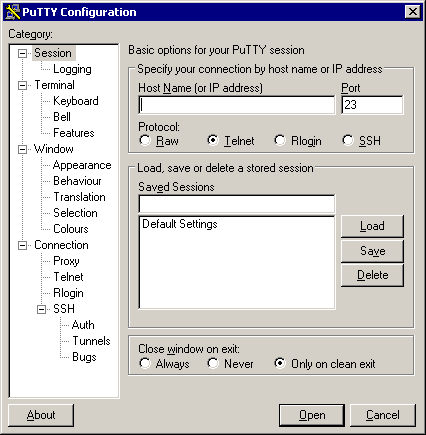Image resolution: width=426 pixels, height=435 pixels.
Task: Choose Never for close window on exit
Action: pos(213,363)
